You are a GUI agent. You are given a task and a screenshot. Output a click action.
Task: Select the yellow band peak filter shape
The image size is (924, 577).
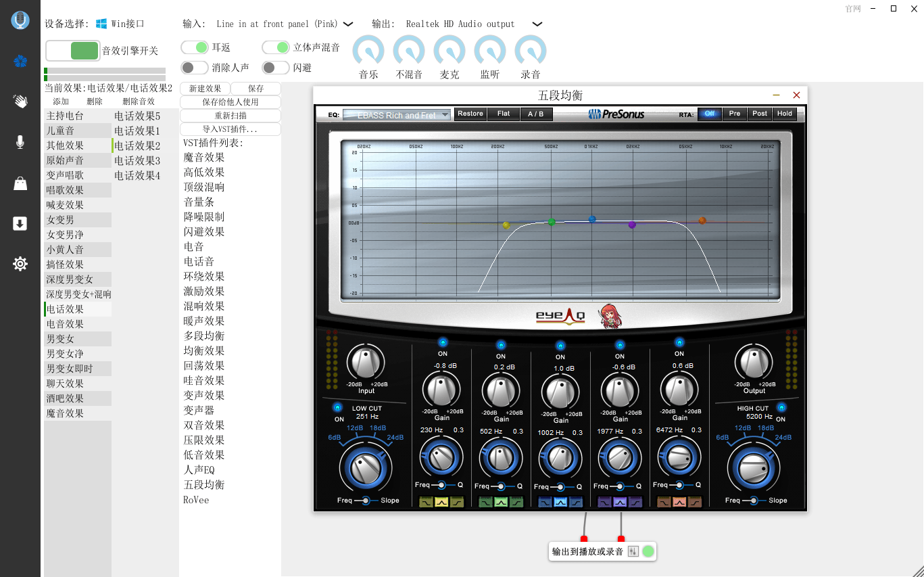441,502
